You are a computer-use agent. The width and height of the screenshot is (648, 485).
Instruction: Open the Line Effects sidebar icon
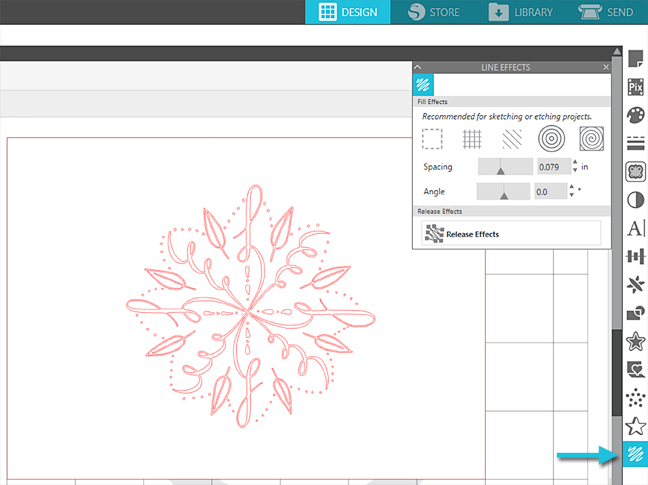point(635,454)
